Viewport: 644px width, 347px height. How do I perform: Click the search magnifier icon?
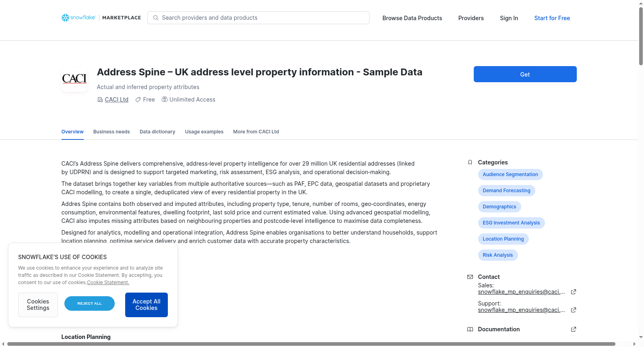pyautogui.click(x=156, y=18)
